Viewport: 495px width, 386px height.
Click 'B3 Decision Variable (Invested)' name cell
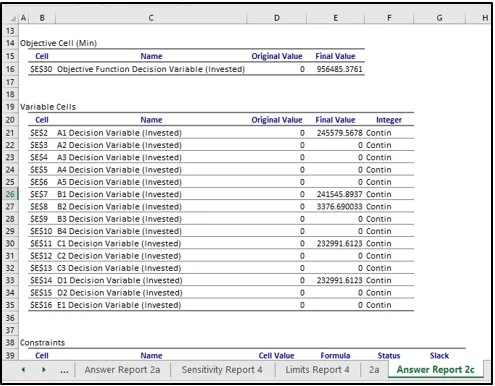pos(119,219)
